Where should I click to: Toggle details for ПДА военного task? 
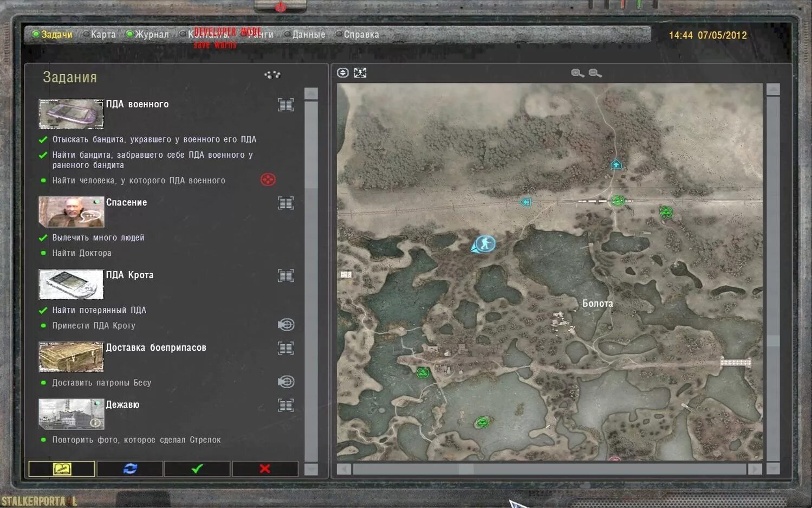click(x=286, y=105)
